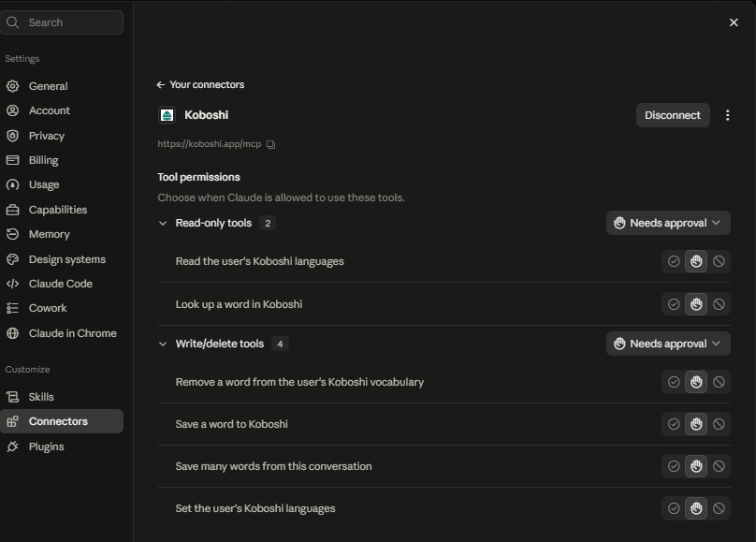
Task: Click the General gear icon
Action: pyautogui.click(x=12, y=86)
